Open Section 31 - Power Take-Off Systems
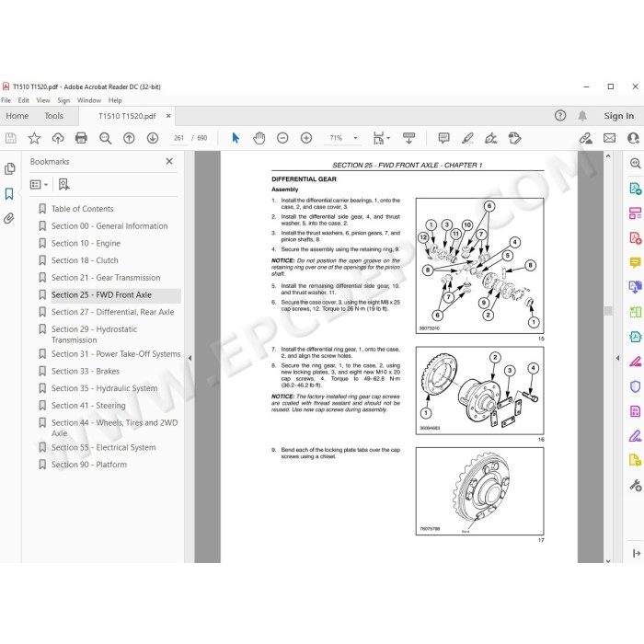This screenshot has height=644, width=644. point(116,354)
